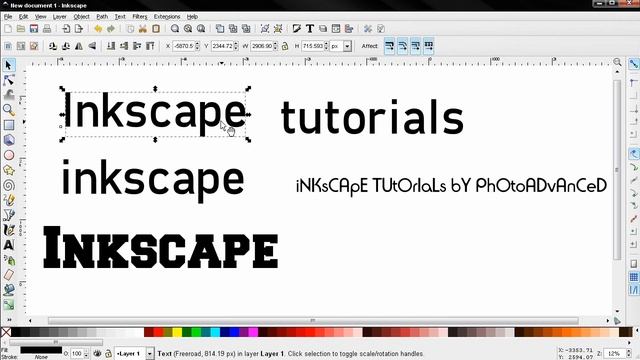Select the Tweak tool

click(9, 95)
